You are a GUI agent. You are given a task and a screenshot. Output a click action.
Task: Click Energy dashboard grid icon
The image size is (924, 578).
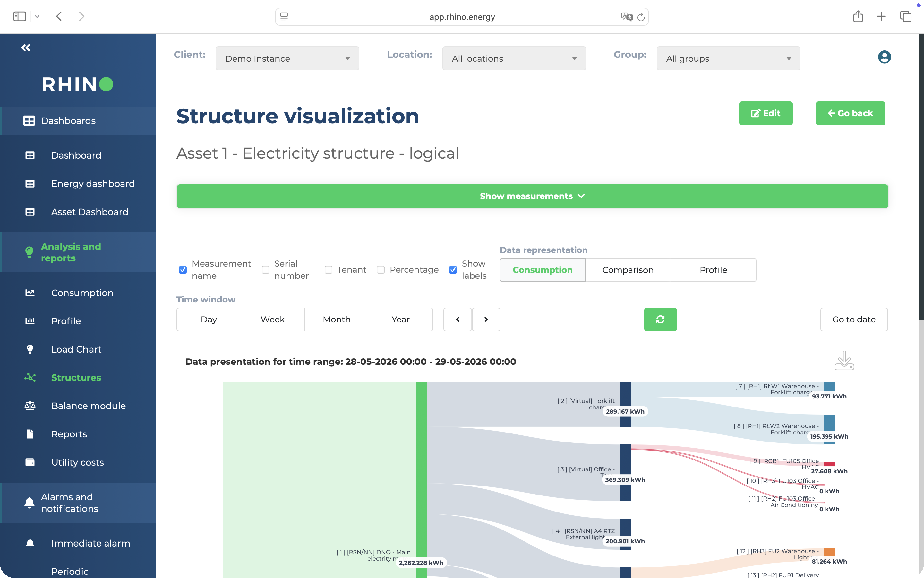point(30,183)
